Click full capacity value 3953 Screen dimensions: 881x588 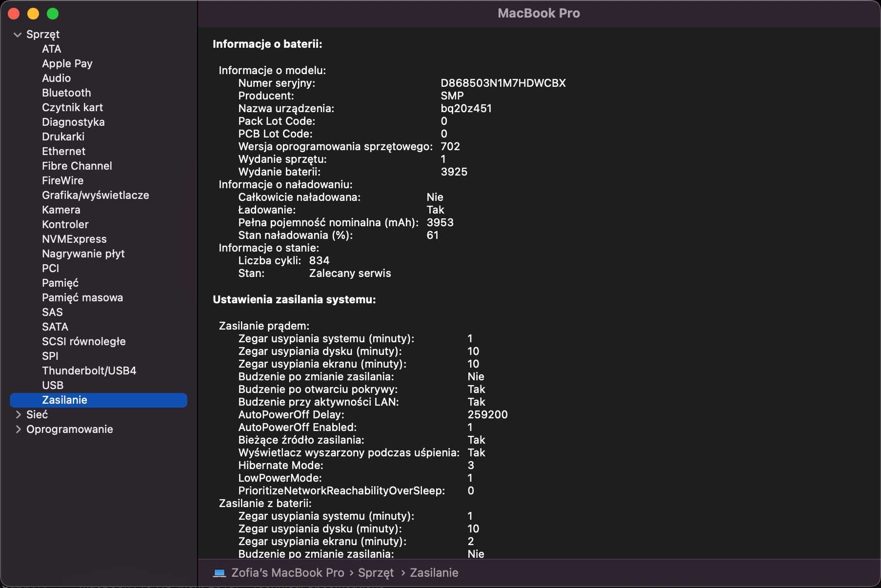pos(440,222)
